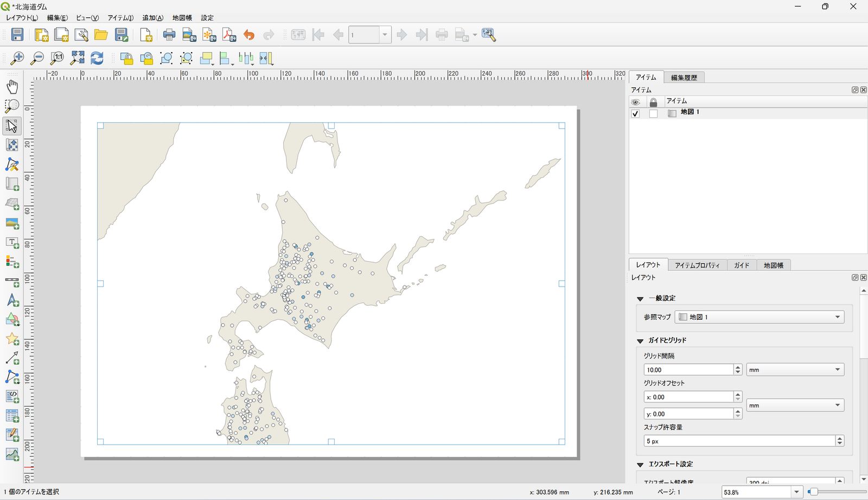Select the Edit nodes tool
This screenshot has width=868, height=500.
point(12,164)
